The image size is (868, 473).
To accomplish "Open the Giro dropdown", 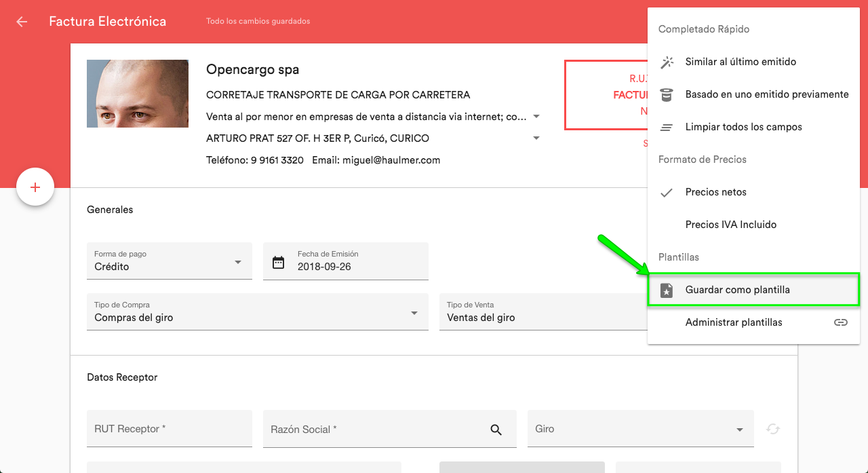I will (640, 430).
